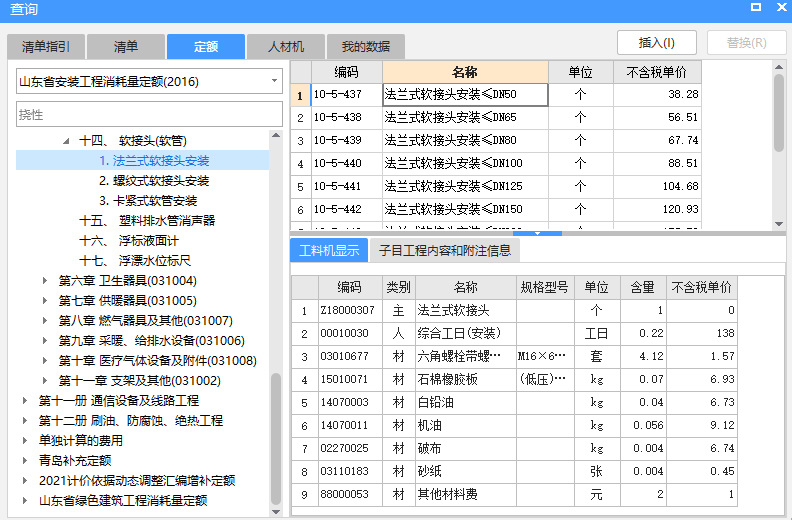Open 子目工程内容和附注信息 tab

click(445, 251)
